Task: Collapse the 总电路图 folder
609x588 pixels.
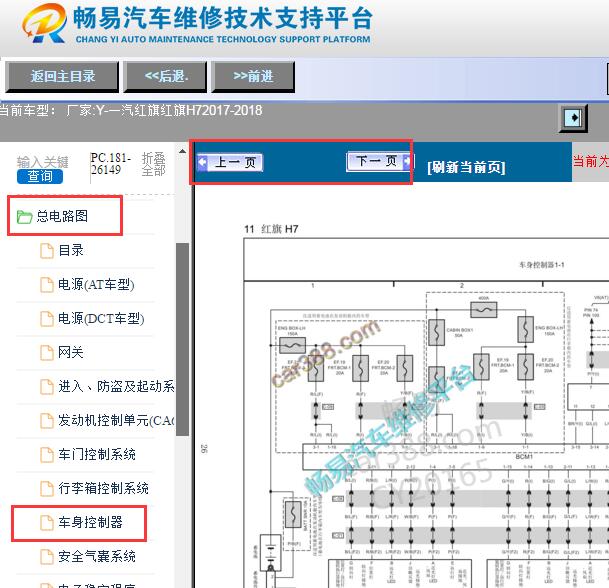Action: (62, 216)
